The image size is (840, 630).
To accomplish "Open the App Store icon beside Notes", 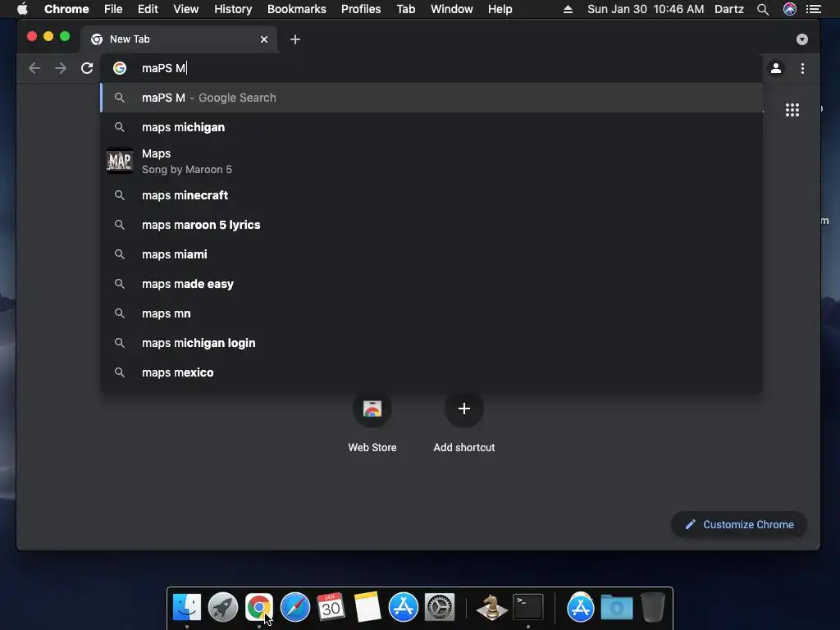I will click(404, 607).
